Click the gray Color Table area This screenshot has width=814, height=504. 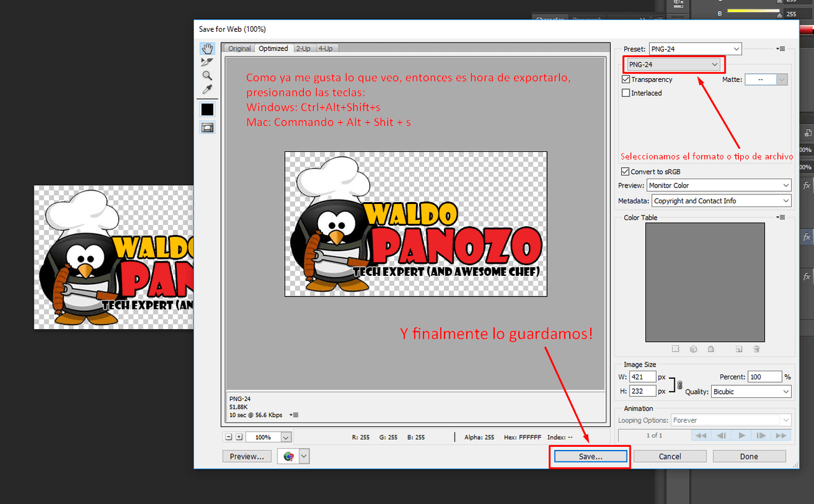coord(705,282)
